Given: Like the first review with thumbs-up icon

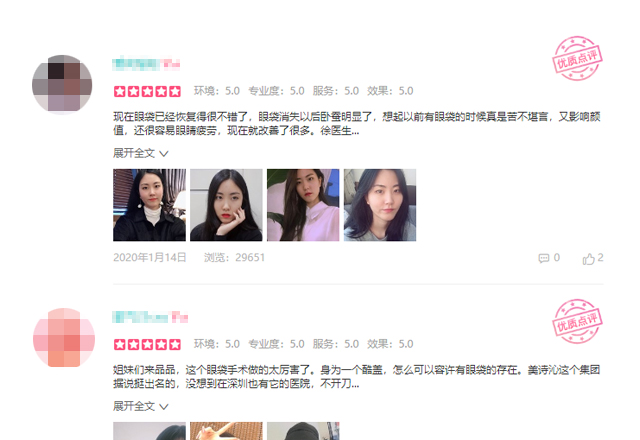Looking at the screenshot, I should 588,258.
